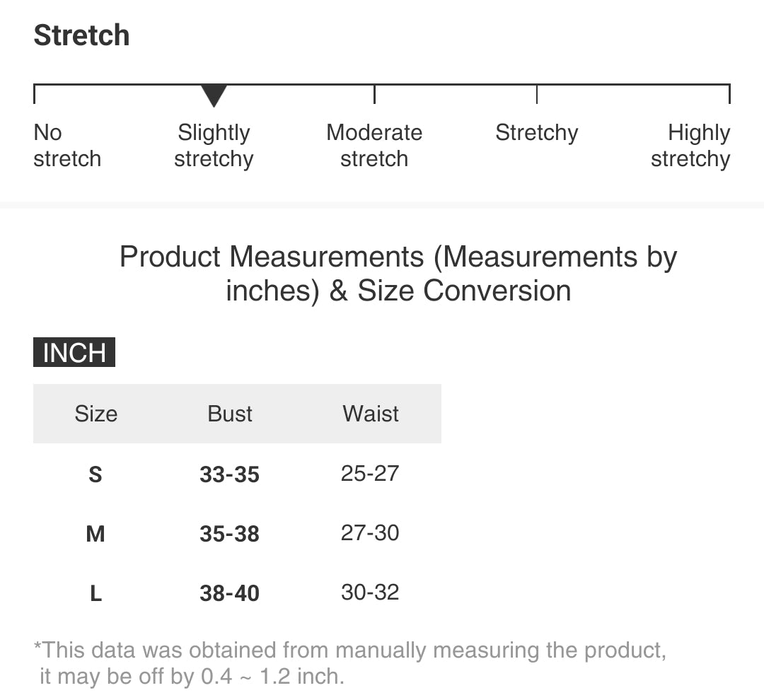
Task: Click the Product Measurements title text
Action: tap(398, 274)
